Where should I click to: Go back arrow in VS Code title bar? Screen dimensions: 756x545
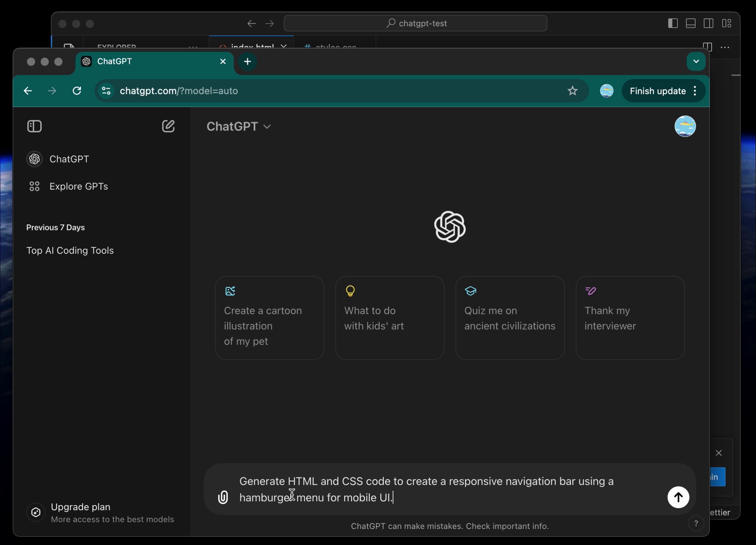(x=252, y=23)
